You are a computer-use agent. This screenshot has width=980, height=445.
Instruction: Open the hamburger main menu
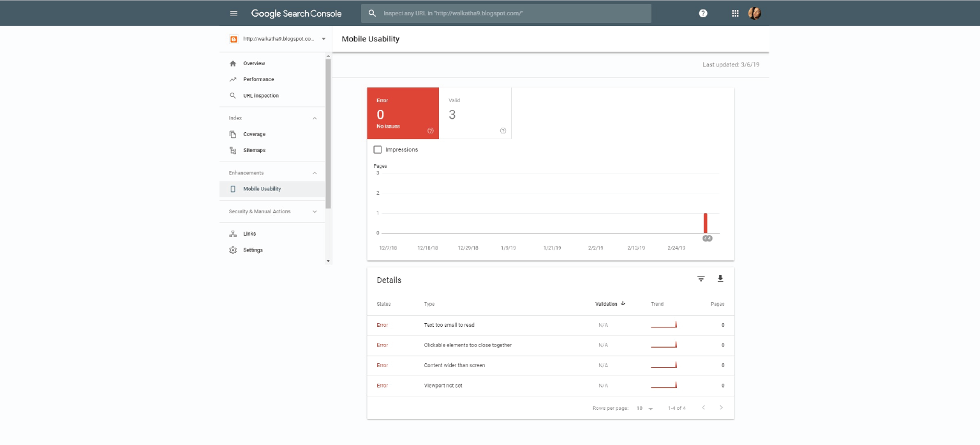(234, 13)
